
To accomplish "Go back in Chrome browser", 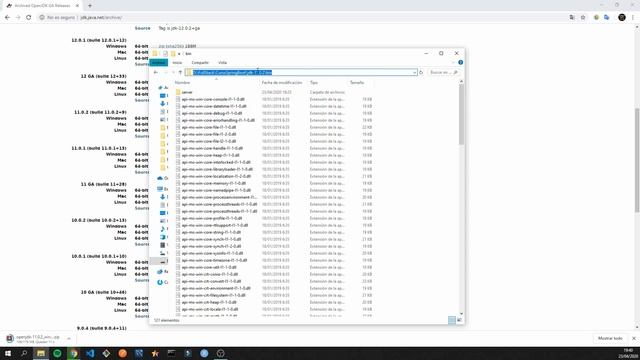I will 7,18.
